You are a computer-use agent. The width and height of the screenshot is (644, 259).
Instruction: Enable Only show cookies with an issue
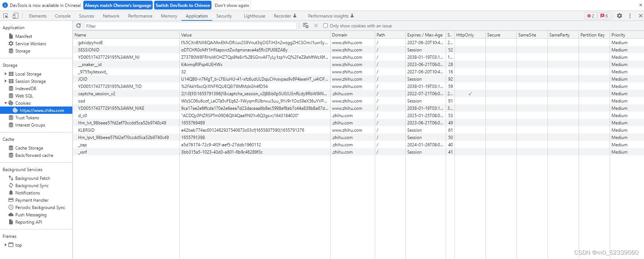coord(325,26)
